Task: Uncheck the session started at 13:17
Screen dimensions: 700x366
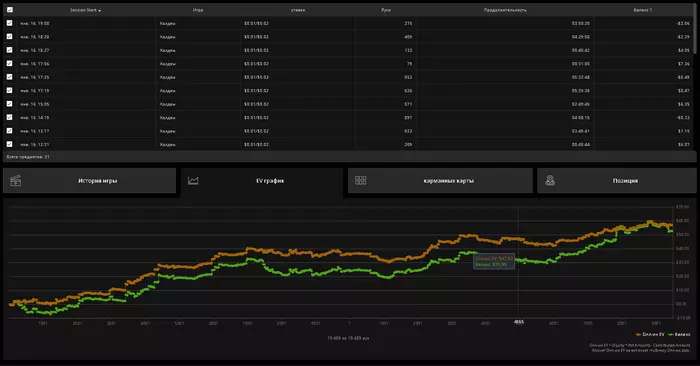Action: (9, 131)
